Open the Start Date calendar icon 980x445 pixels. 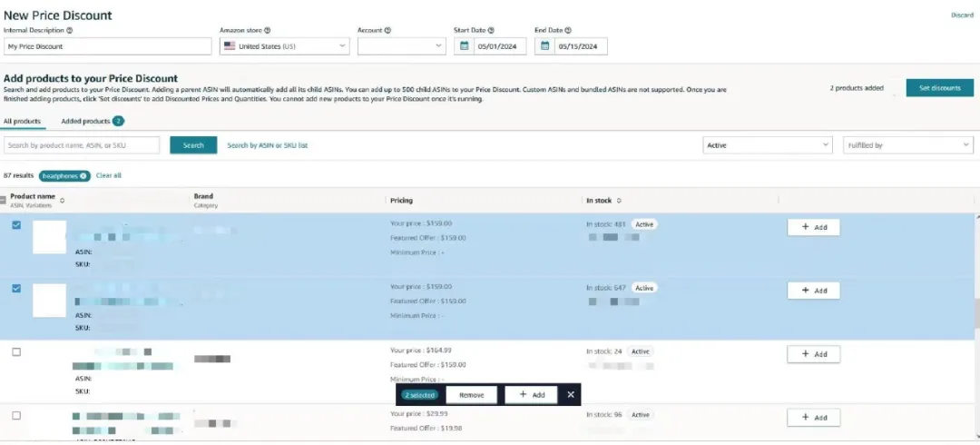pos(465,46)
